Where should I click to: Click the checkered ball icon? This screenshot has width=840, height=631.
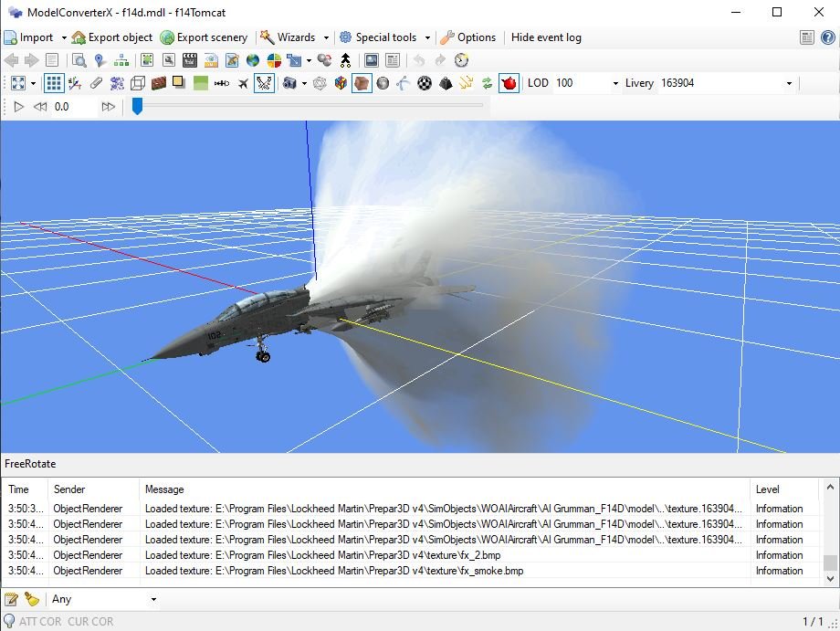[x=425, y=83]
